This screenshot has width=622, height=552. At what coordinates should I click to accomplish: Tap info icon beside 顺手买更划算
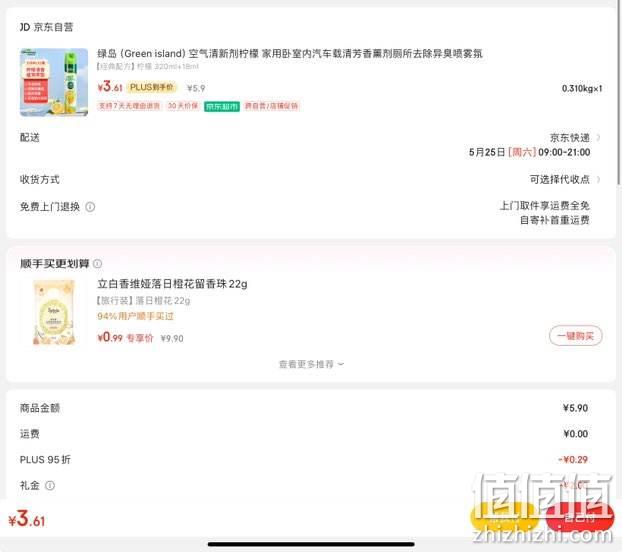click(98, 264)
